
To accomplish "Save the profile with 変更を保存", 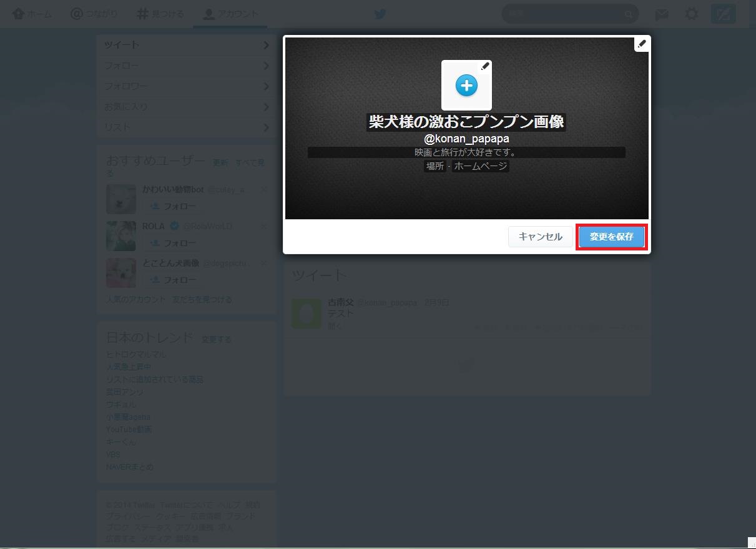I will (612, 237).
